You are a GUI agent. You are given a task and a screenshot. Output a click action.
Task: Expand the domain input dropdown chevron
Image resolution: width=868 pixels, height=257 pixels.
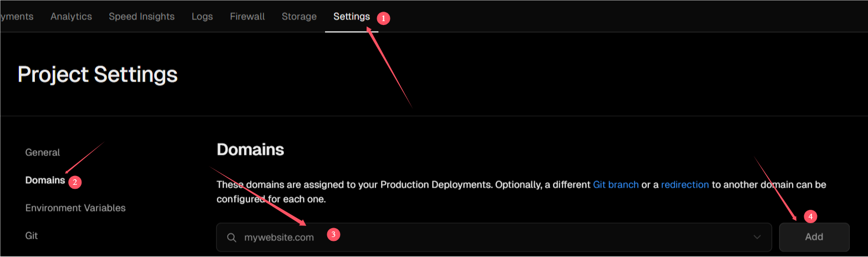[757, 238]
